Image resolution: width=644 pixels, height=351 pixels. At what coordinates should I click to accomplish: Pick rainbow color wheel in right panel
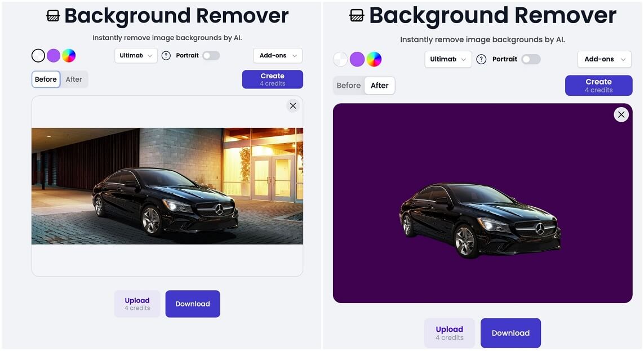pyautogui.click(x=374, y=59)
